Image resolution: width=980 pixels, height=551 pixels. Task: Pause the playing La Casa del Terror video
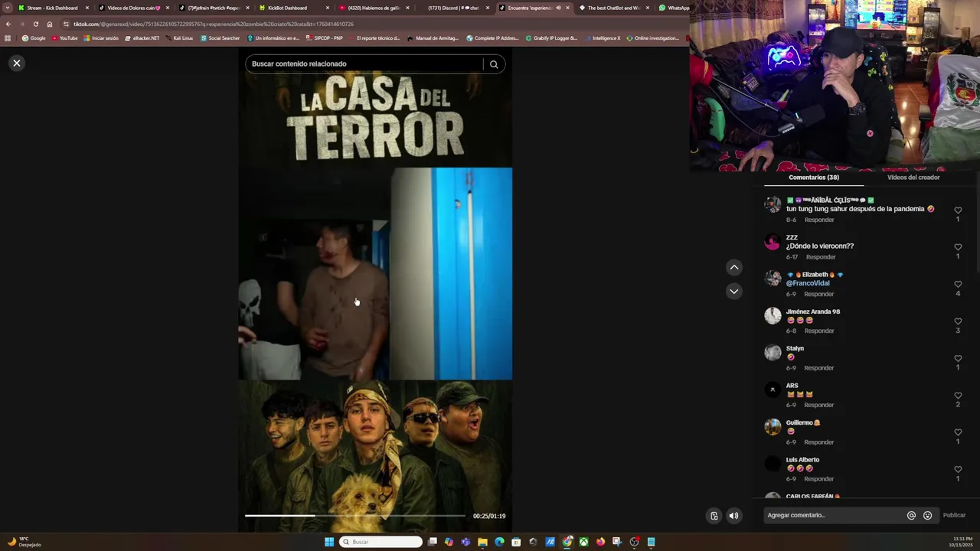(375, 291)
